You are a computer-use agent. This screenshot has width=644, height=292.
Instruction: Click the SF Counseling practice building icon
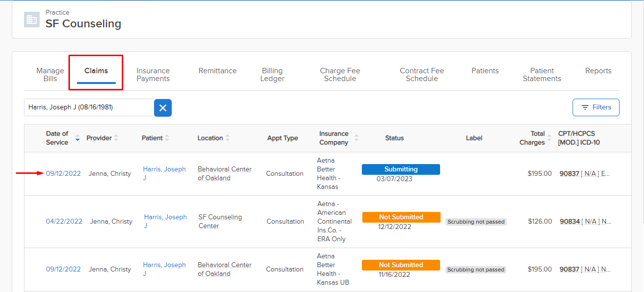(31, 20)
